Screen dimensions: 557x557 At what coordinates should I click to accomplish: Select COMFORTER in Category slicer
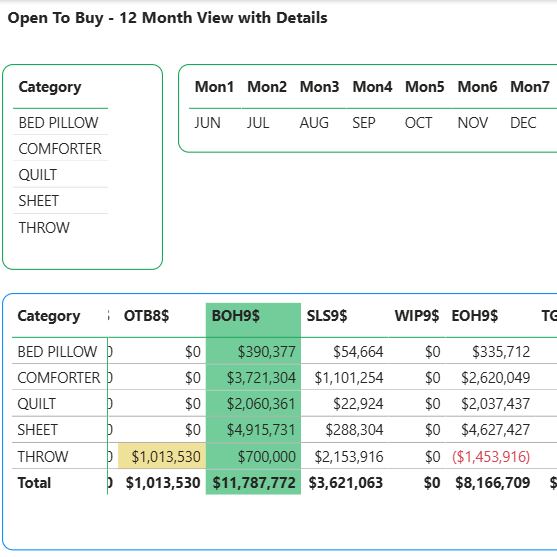coord(60,148)
